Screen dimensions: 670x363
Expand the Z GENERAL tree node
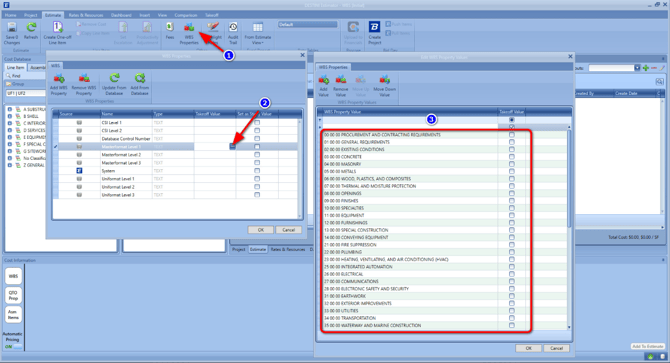10,165
